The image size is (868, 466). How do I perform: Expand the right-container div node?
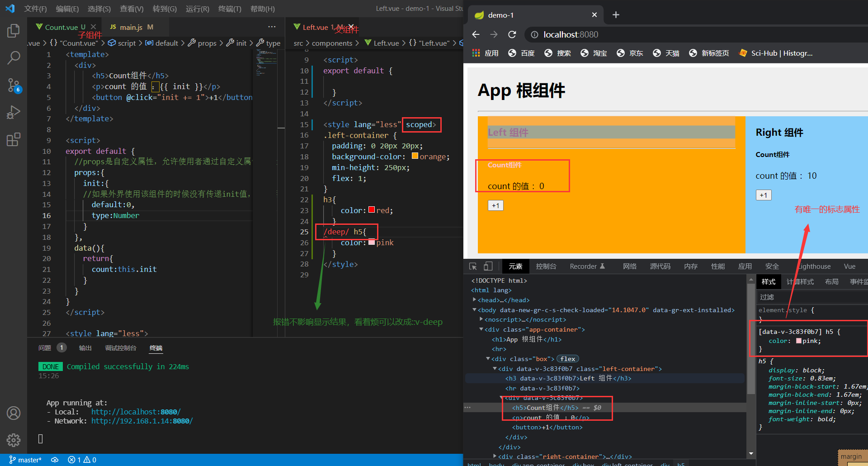495,456
